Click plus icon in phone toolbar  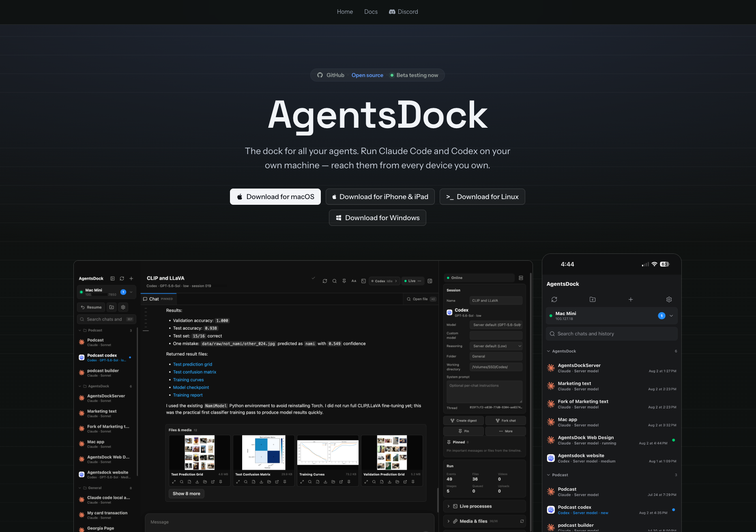click(631, 300)
